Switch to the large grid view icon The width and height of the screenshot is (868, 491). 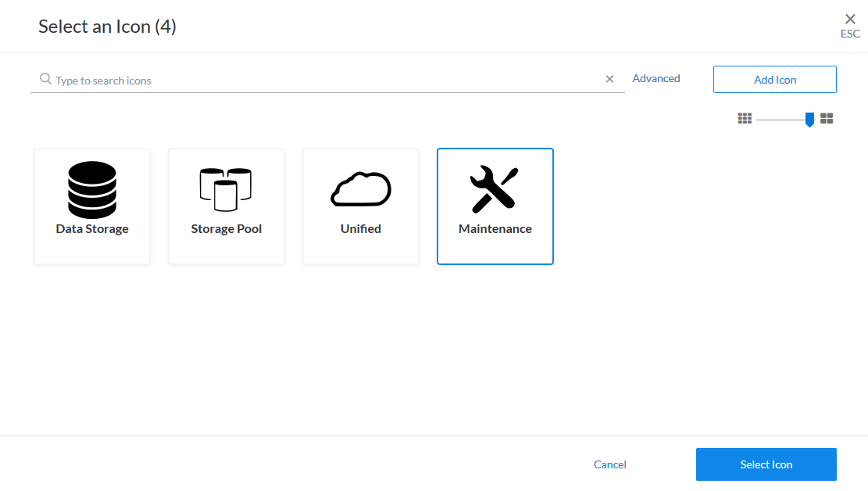(827, 119)
